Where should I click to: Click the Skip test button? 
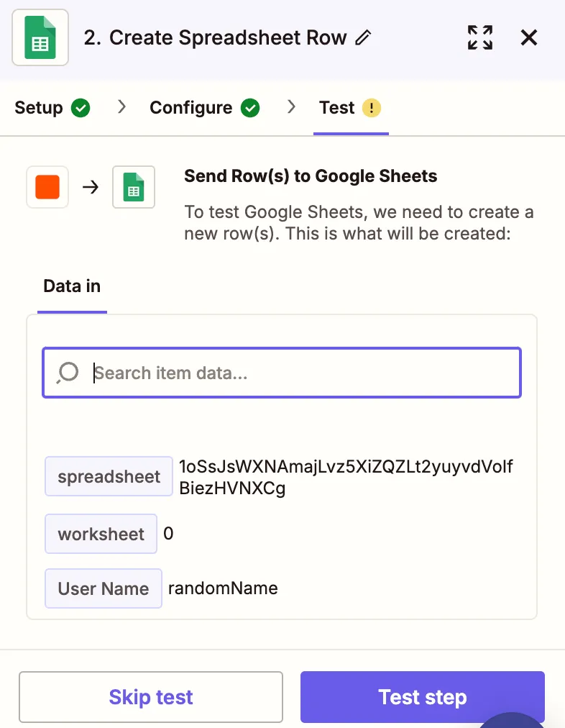tap(151, 697)
